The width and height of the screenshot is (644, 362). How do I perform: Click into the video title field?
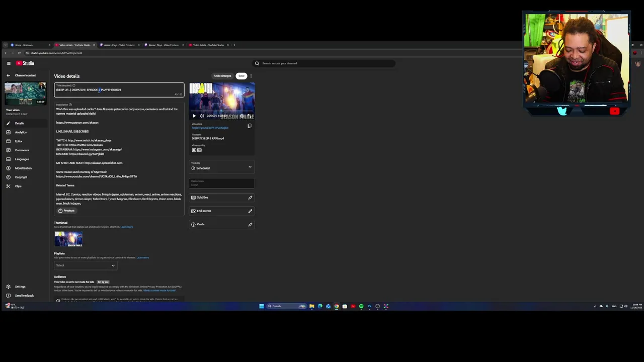pyautogui.click(x=119, y=90)
